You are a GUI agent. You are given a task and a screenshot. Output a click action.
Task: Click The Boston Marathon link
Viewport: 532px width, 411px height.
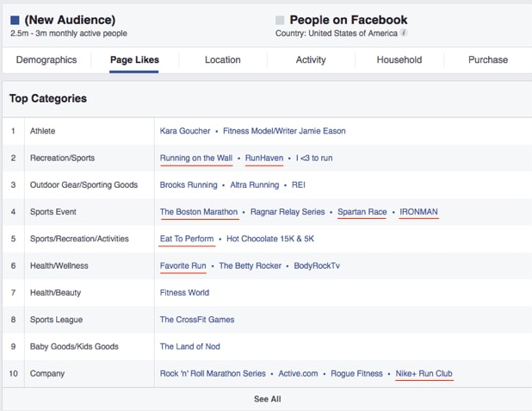[199, 212]
